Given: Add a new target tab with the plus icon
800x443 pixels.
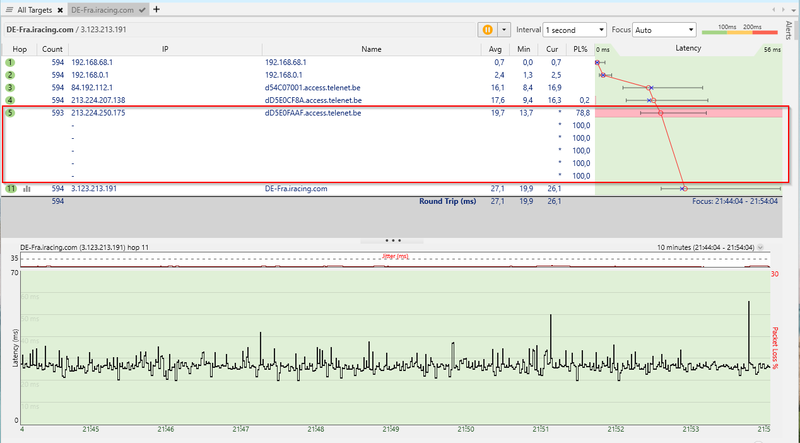Looking at the screenshot, I should point(156,8).
